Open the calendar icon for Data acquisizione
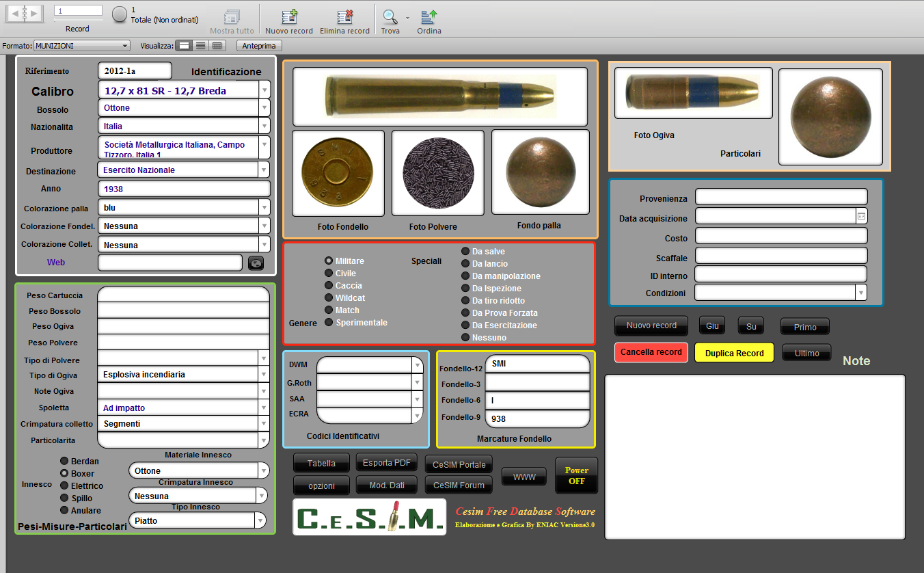 point(861,216)
